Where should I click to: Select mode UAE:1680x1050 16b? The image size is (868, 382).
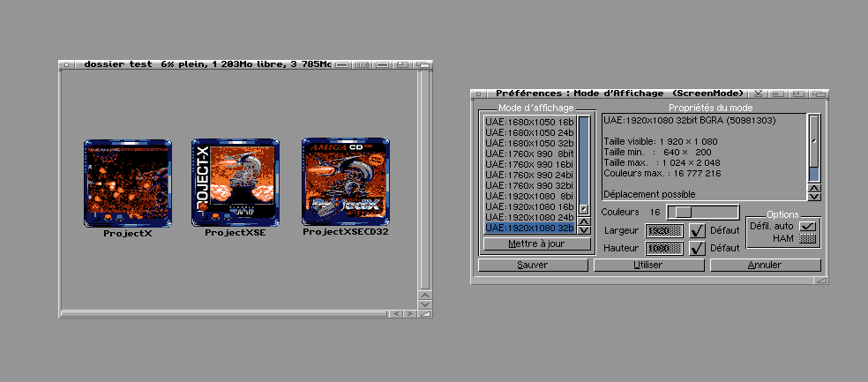coord(530,122)
